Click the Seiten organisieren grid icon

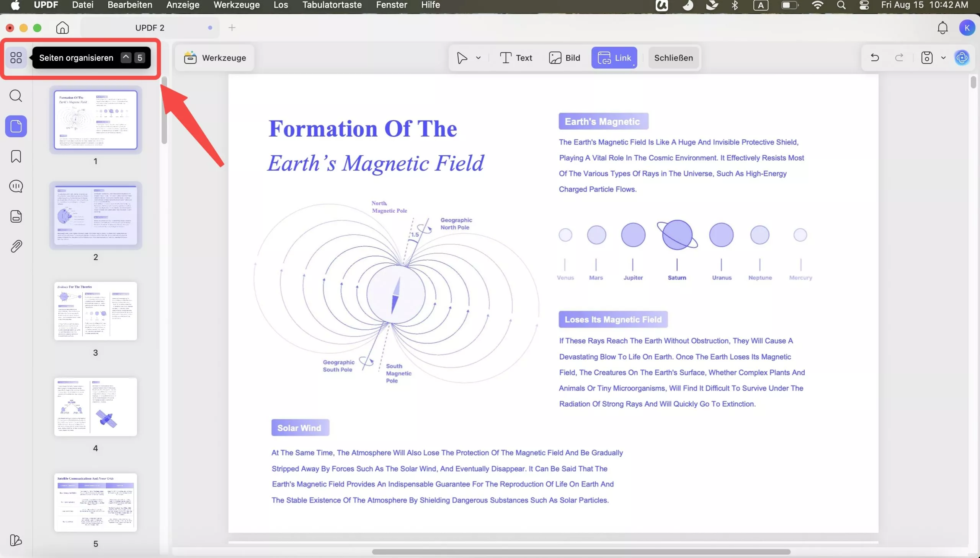pos(16,57)
